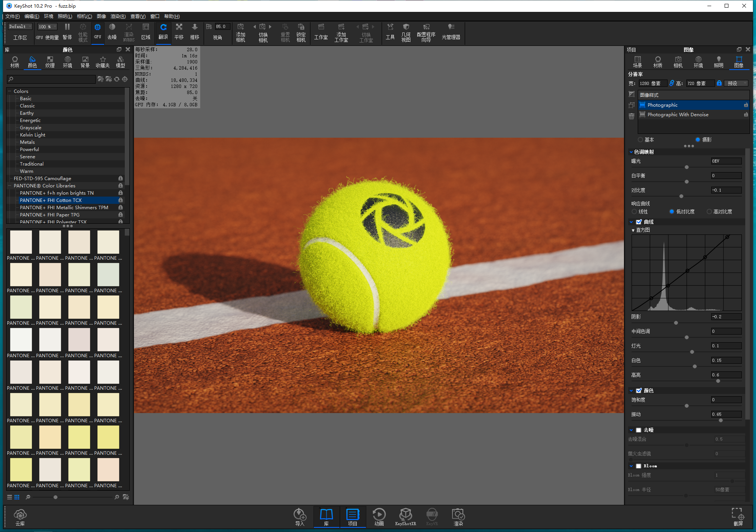This screenshot has height=532, width=756.
Task: Select the High Contrast (高对比度) radio button
Action: (709, 211)
